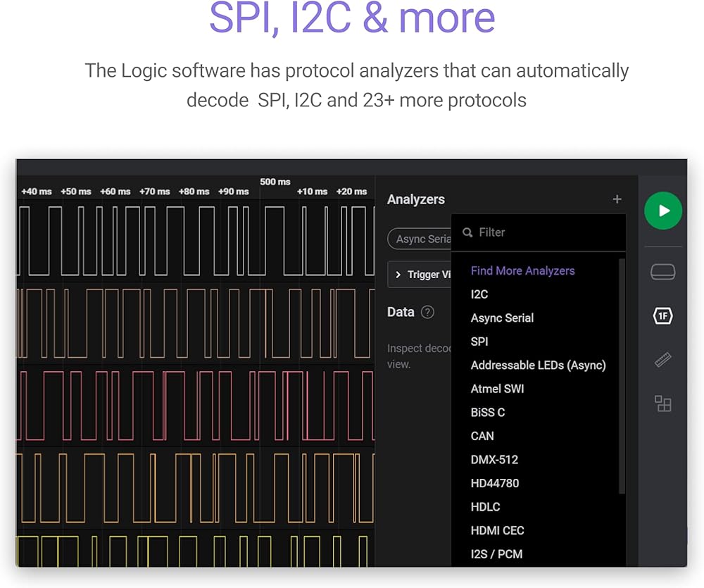Pick Addressable LEDs (Async) analyzer
The height and width of the screenshot is (588, 704).
tap(538, 365)
